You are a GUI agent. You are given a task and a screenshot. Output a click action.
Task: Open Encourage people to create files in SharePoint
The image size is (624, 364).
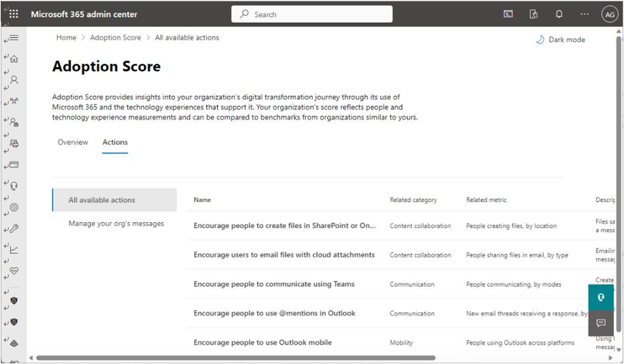click(284, 226)
